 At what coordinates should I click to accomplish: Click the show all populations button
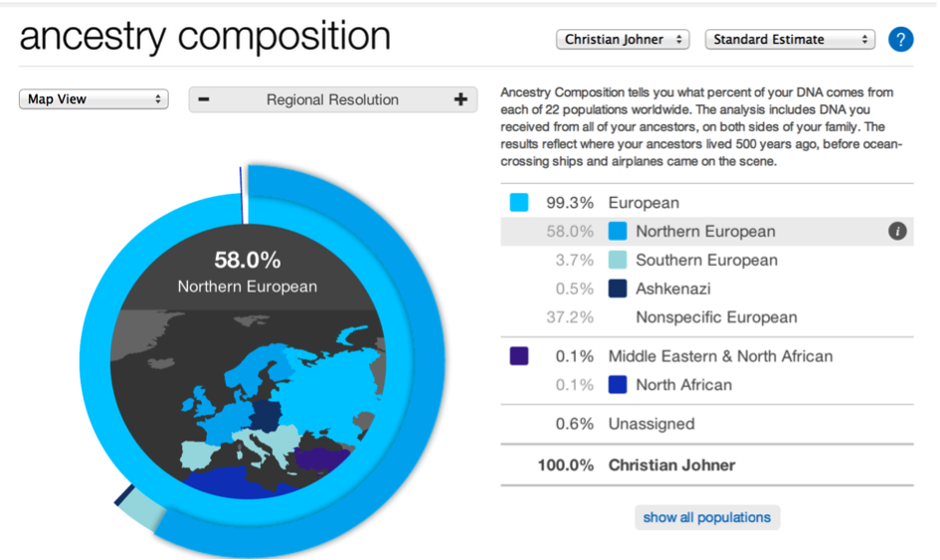point(707,517)
